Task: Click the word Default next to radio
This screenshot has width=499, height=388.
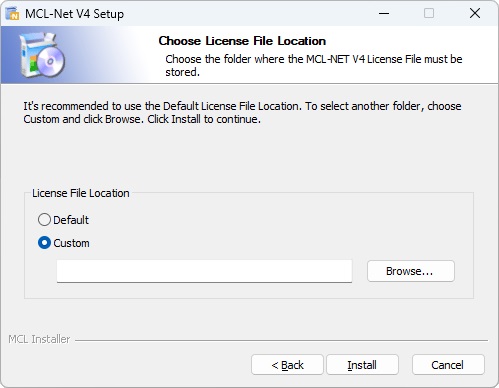Action: tap(71, 220)
